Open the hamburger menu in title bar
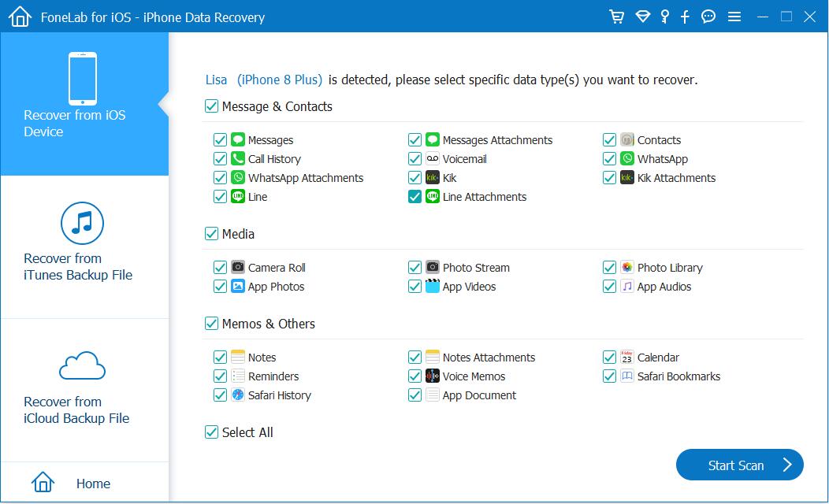 [734, 17]
